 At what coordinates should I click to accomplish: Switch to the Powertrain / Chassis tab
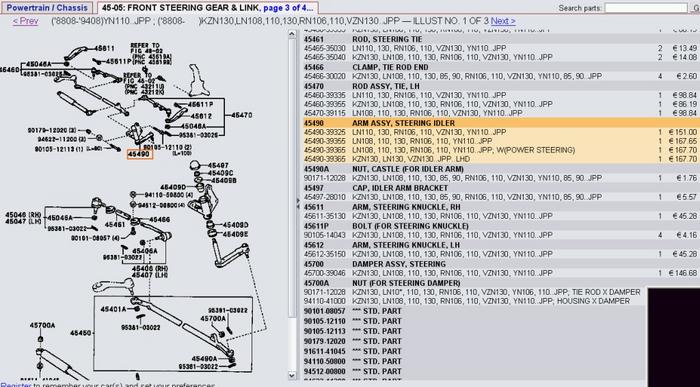click(47, 8)
